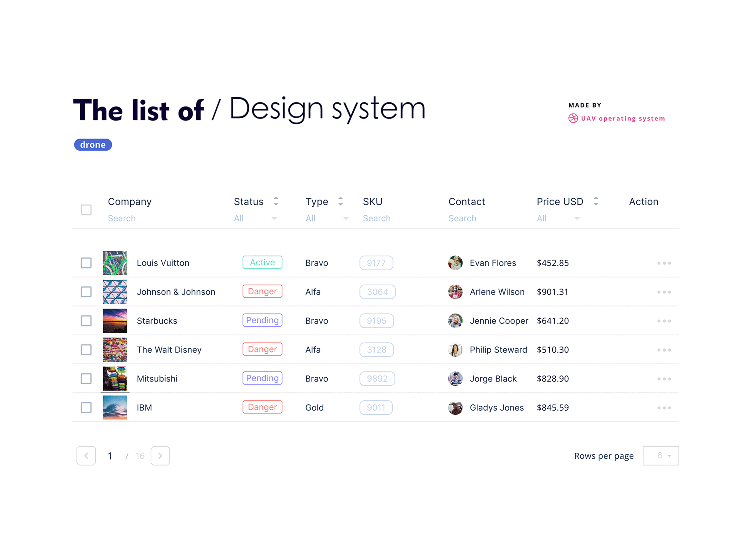Click the Contact column header
Viewport: 756px width, 541px height.
click(x=467, y=202)
